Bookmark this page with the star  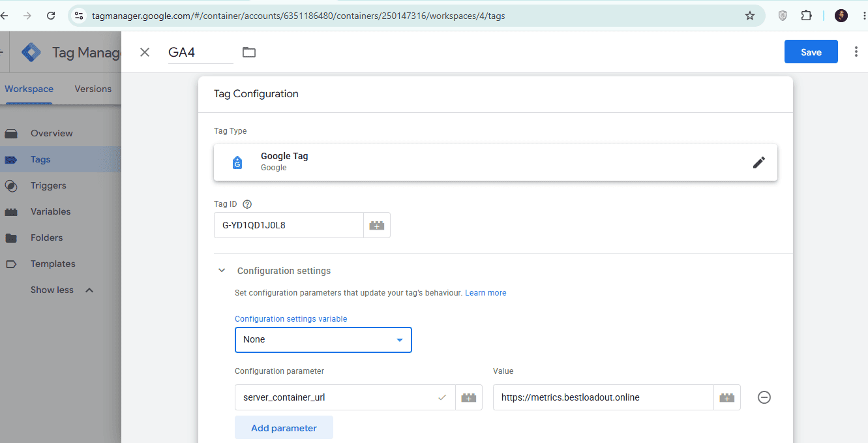pyautogui.click(x=750, y=16)
